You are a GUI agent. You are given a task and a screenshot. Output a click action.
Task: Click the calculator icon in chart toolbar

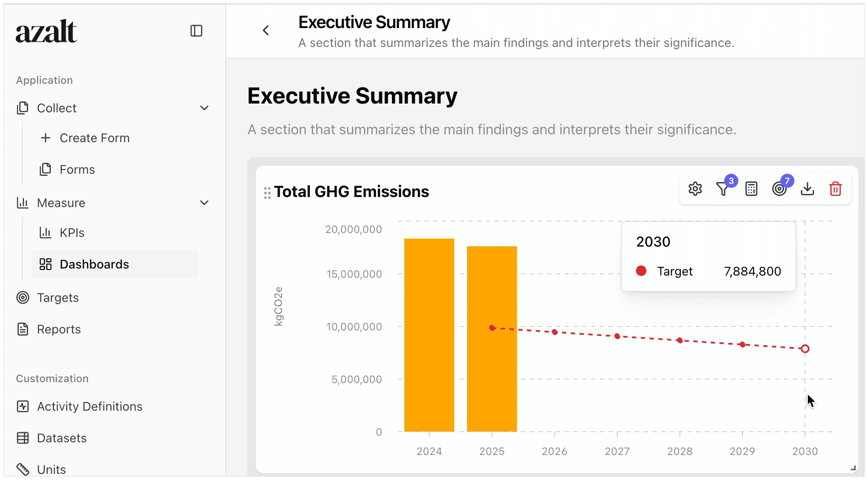pyautogui.click(x=751, y=189)
